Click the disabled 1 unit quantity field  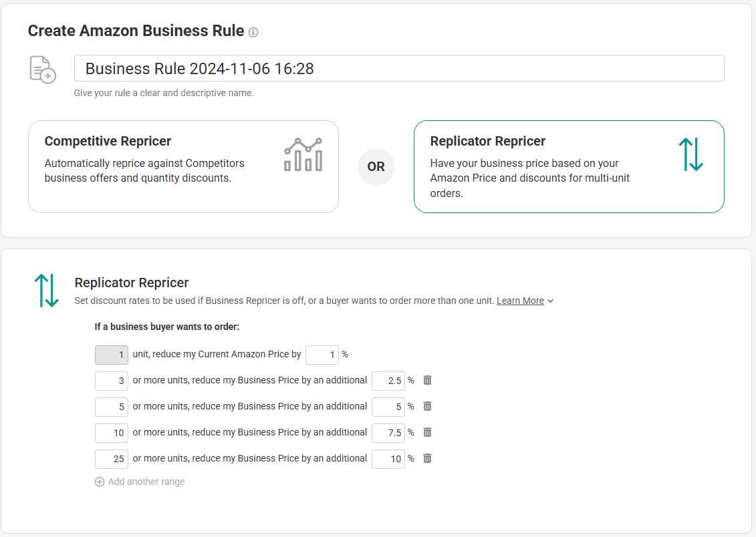pyautogui.click(x=112, y=355)
